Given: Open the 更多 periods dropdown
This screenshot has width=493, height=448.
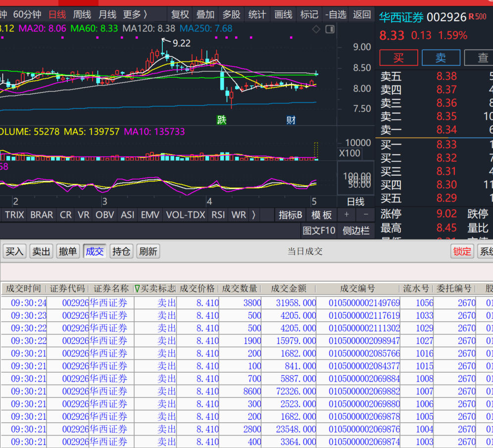Looking at the screenshot, I should (135, 14).
